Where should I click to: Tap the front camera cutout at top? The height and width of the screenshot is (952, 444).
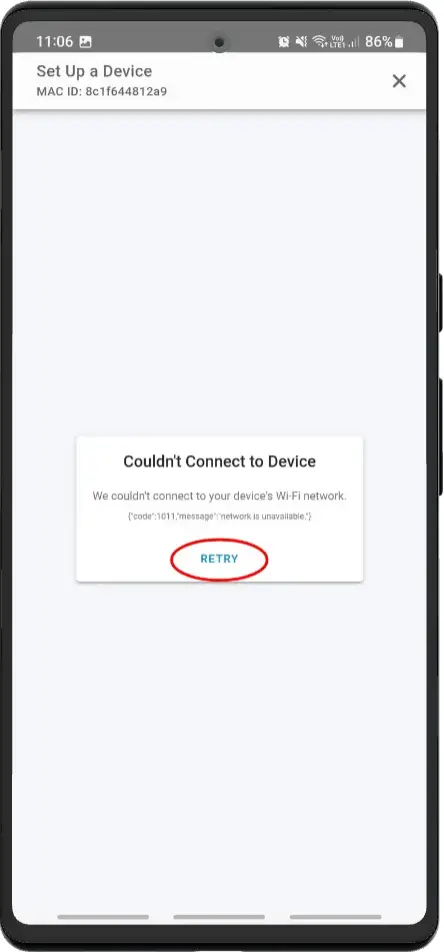(x=219, y=42)
